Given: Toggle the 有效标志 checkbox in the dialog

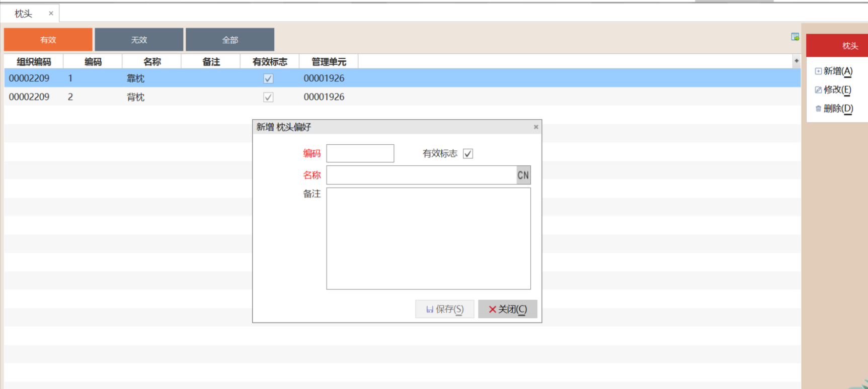Looking at the screenshot, I should [x=468, y=154].
